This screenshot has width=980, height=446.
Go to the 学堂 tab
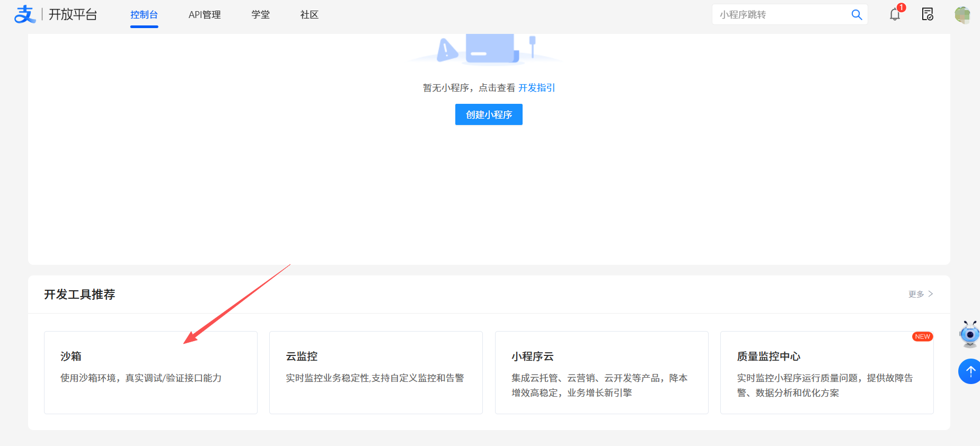260,15
